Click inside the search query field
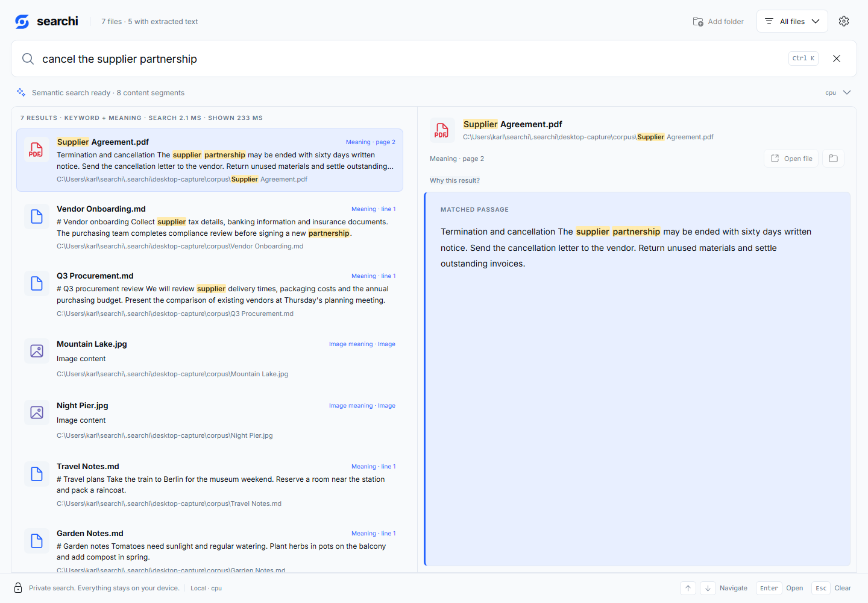 click(x=410, y=58)
